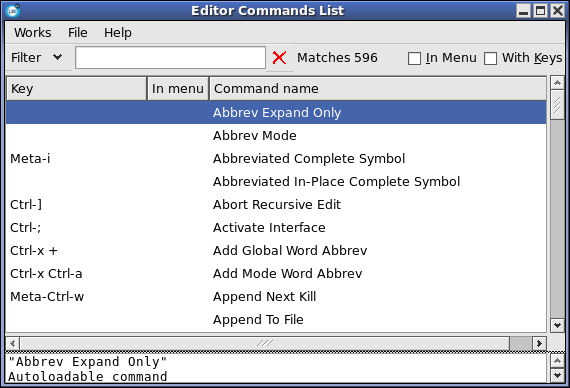Sort by the Key column header

pos(76,88)
